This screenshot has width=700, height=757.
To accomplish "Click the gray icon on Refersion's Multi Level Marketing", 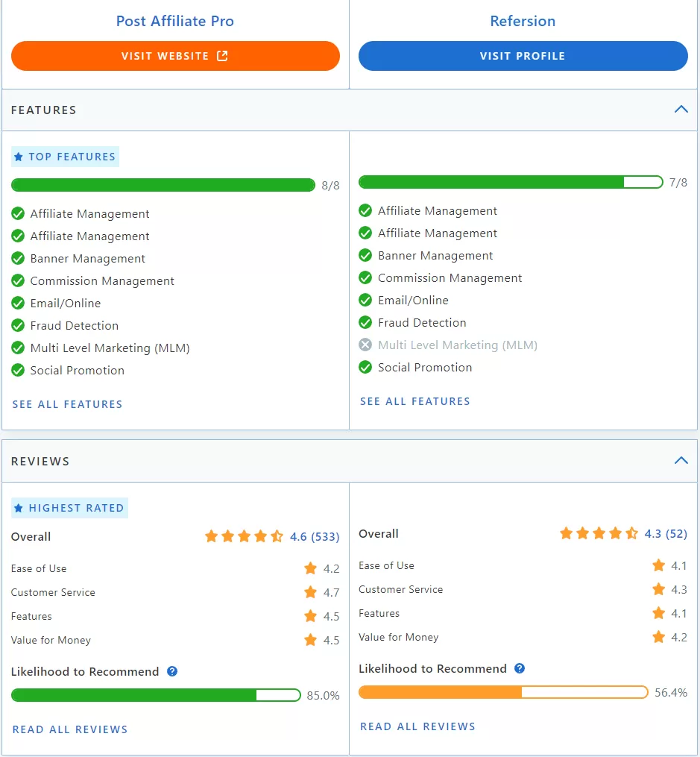I will 365,345.
